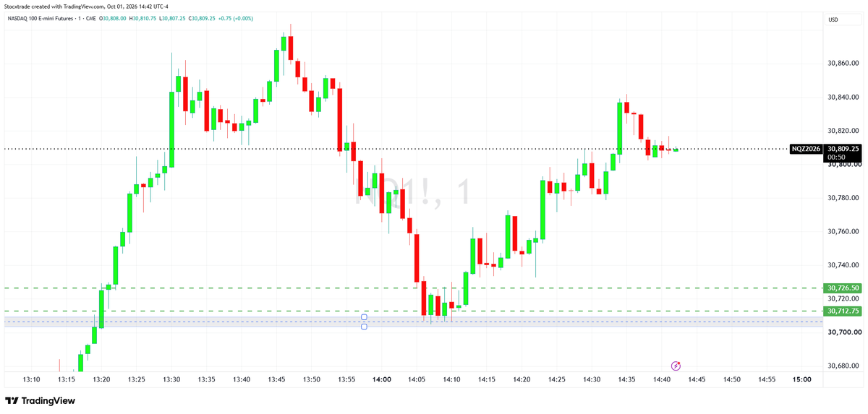Click the low value L30,807.25
Viewport: 868px width, 414px height.
click(173, 18)
